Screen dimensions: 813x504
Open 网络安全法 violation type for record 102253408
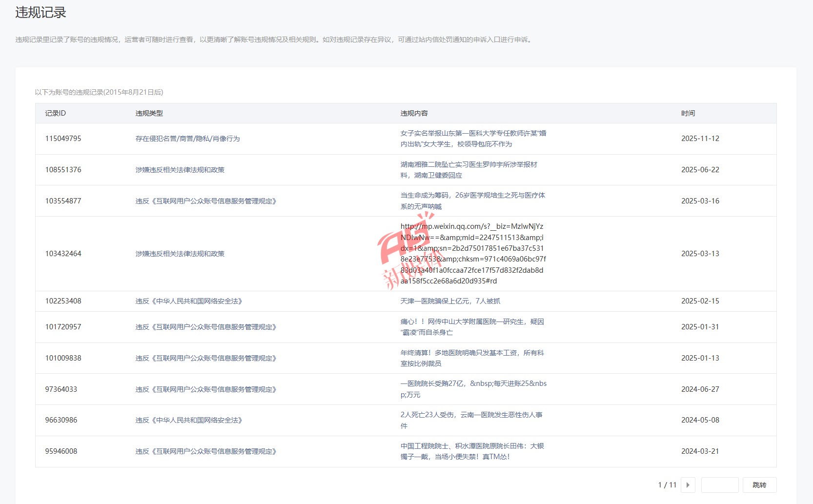[188, 301]
